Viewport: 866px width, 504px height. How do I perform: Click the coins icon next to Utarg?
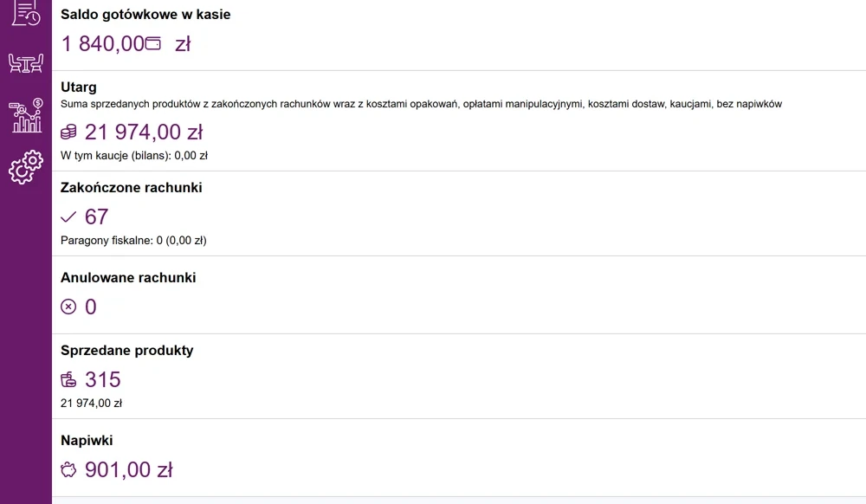coord(68,132)
